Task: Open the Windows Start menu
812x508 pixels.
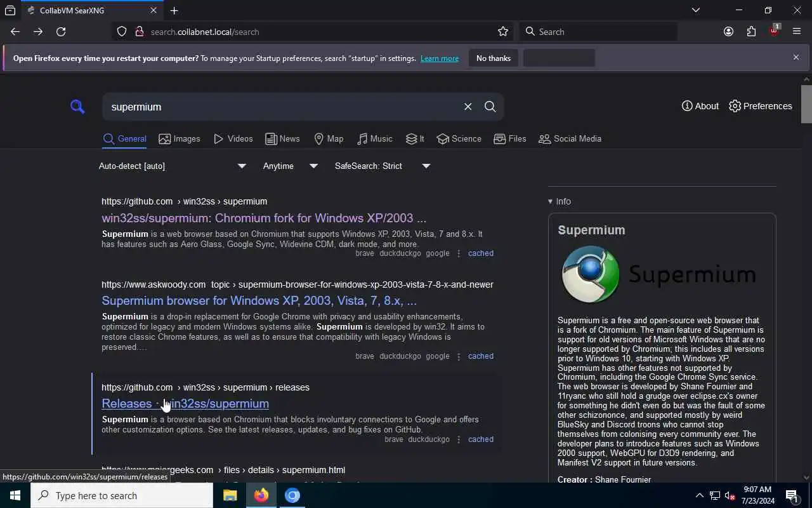Action: (x=15, y=495)
